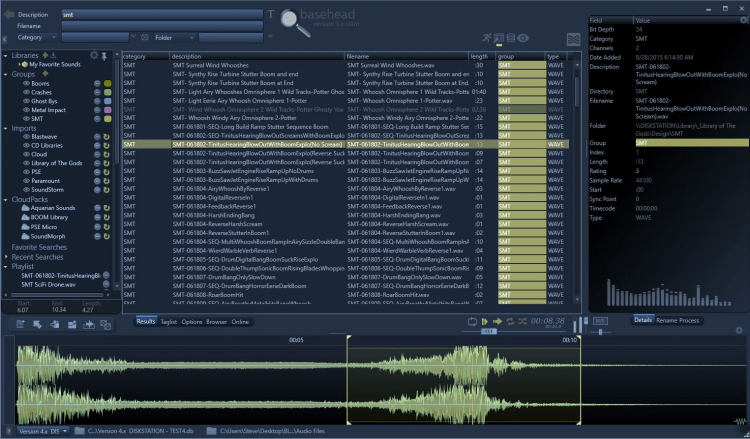Click the refresh icon next to Blastwave
Image resolution: width=750 pixels, height=439 pixels.
pyautogui.click(x=106, y=136)
